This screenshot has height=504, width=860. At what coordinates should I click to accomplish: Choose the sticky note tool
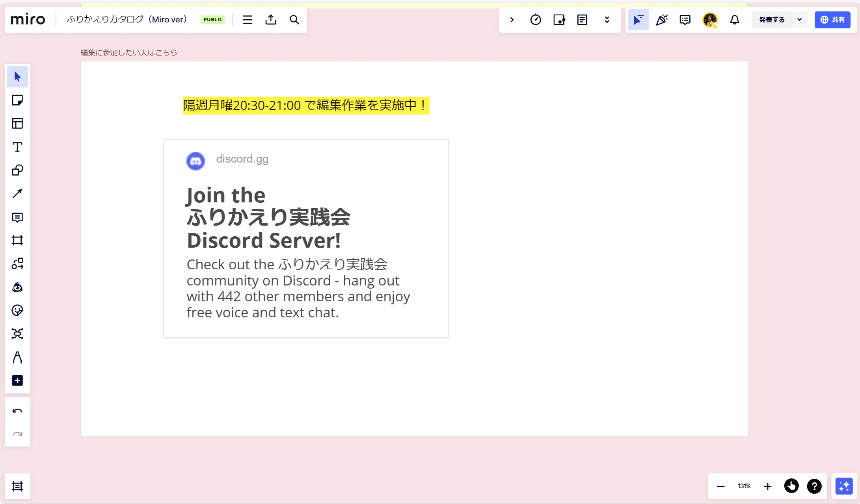click(x=17, y=100)
